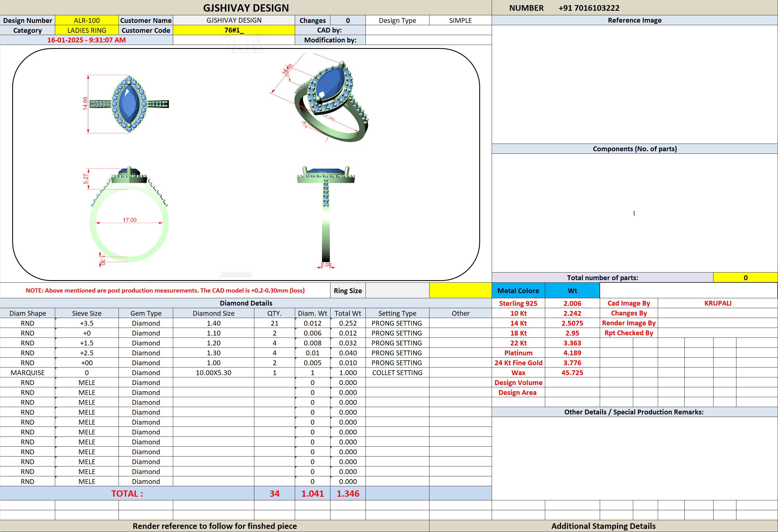Select the +2.5 sieve size cell

[87, 353]
